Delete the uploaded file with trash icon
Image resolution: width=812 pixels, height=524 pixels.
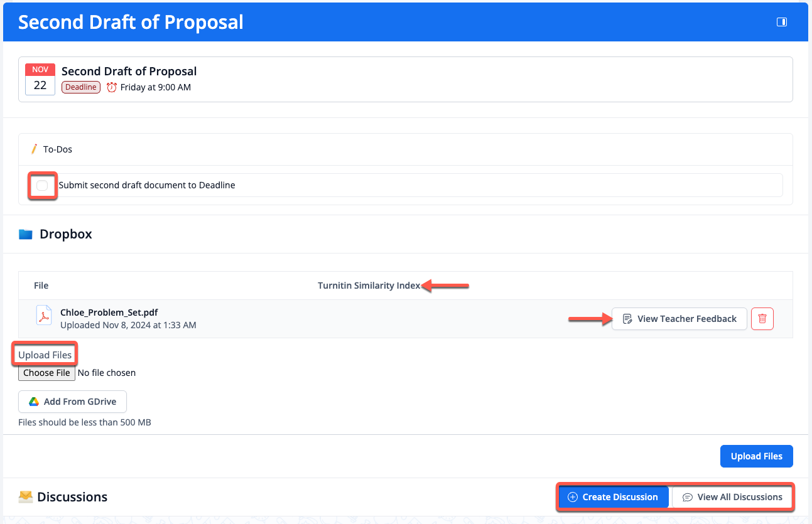pos(762,319)
